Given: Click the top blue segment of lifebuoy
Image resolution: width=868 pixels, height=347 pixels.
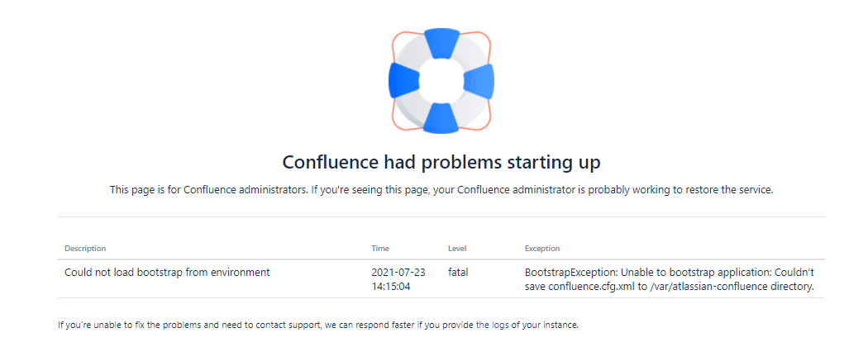Looking at the screenshot, I should [441, 43].
